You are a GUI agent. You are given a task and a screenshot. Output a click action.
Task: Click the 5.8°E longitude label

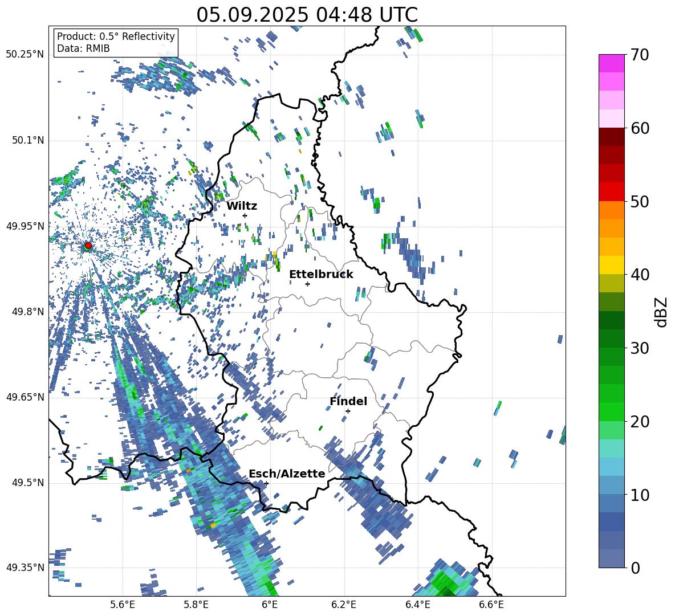click(196, 605)
